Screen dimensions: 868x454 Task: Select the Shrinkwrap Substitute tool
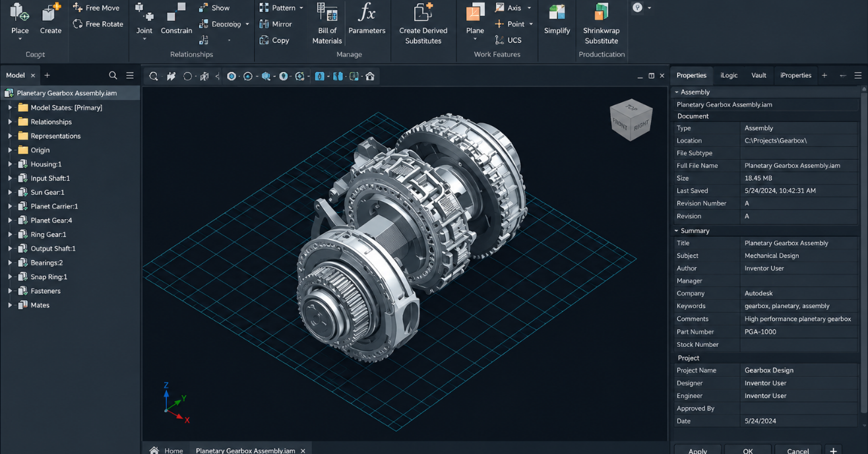(x=601, y=24)
